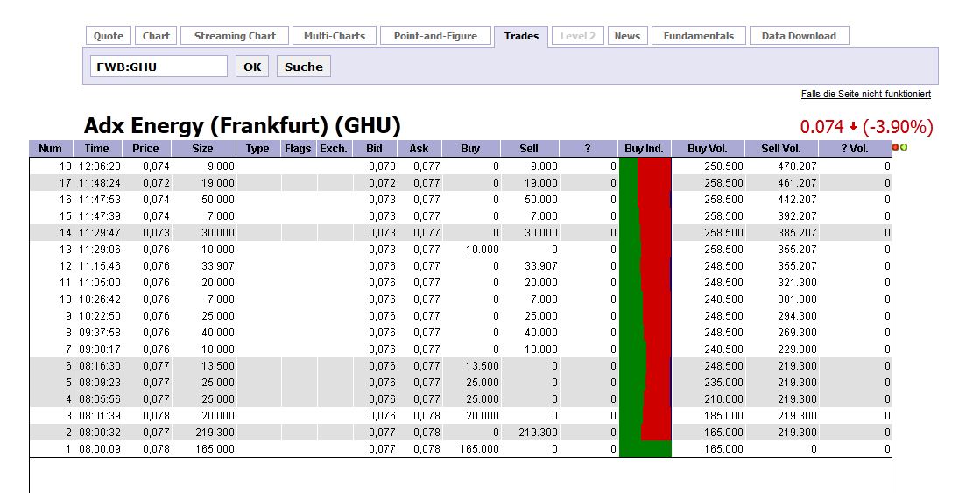Click the Price column header
Screen dimensions: 980x493
pyautogui.click(x=145, y=149)
